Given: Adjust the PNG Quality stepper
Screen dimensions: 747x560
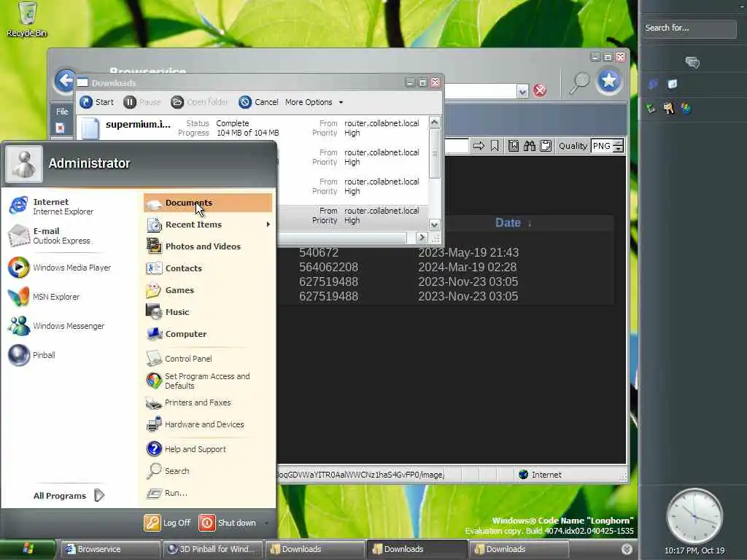Looking at the screenshot, I should [x=618, y=146].
